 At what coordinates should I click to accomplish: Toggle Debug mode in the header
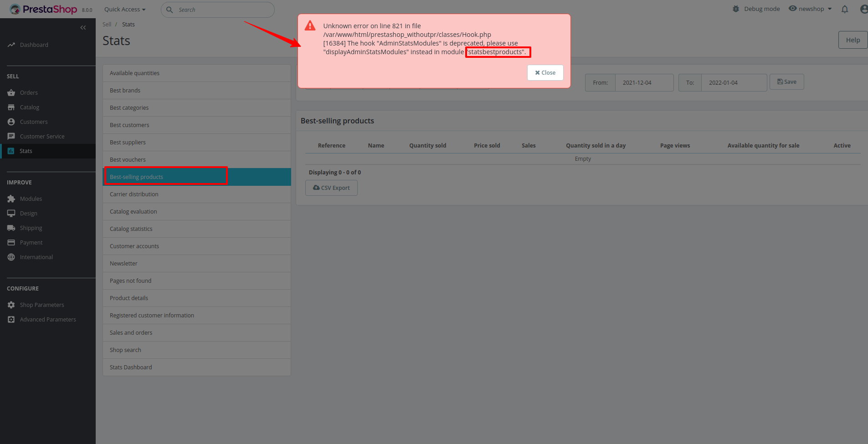[755, 8]
